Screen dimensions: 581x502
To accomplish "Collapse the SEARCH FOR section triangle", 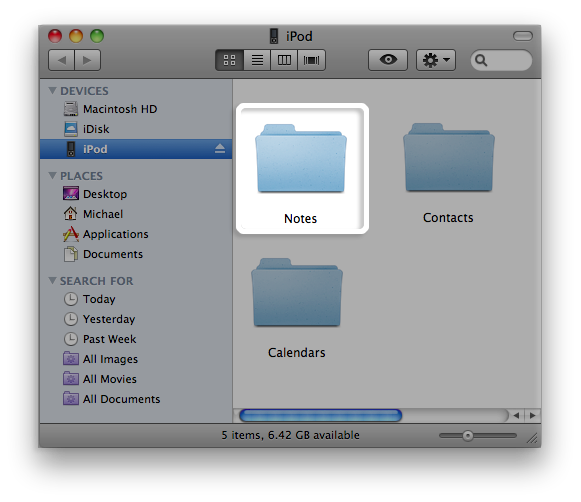I will point(52,280).
